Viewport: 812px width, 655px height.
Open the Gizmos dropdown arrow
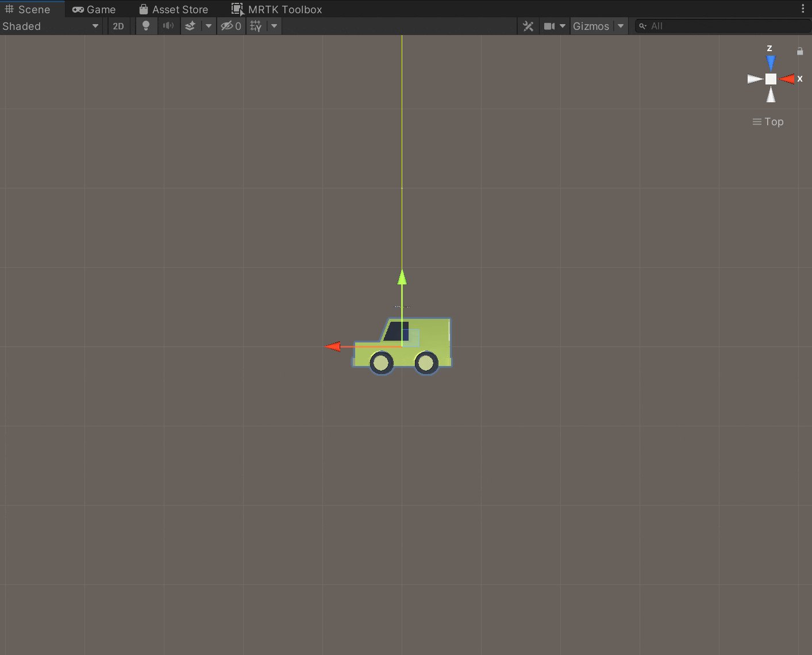click(621, 26)
